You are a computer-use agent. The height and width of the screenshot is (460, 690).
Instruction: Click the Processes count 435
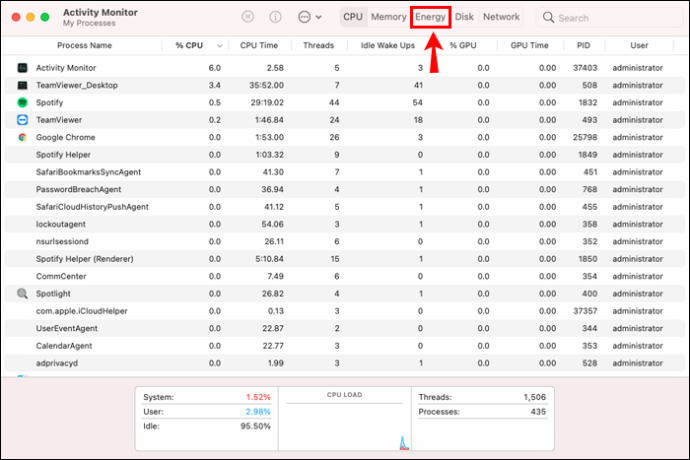(538, 412)
